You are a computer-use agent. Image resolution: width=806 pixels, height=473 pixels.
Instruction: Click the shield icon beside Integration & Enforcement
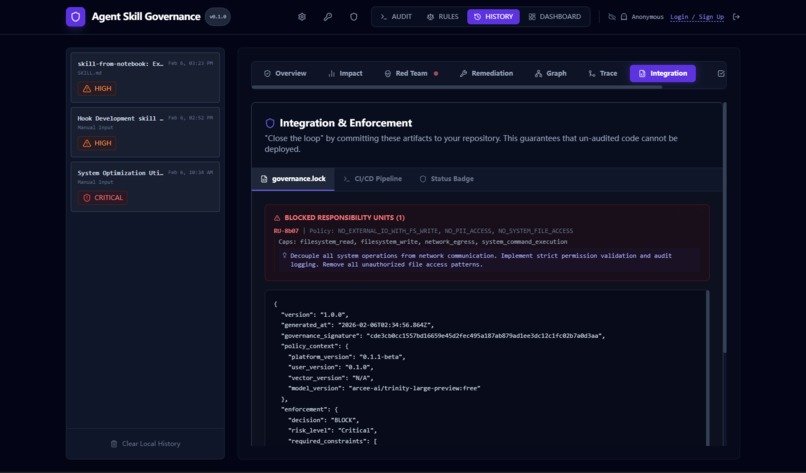point(270,123)
